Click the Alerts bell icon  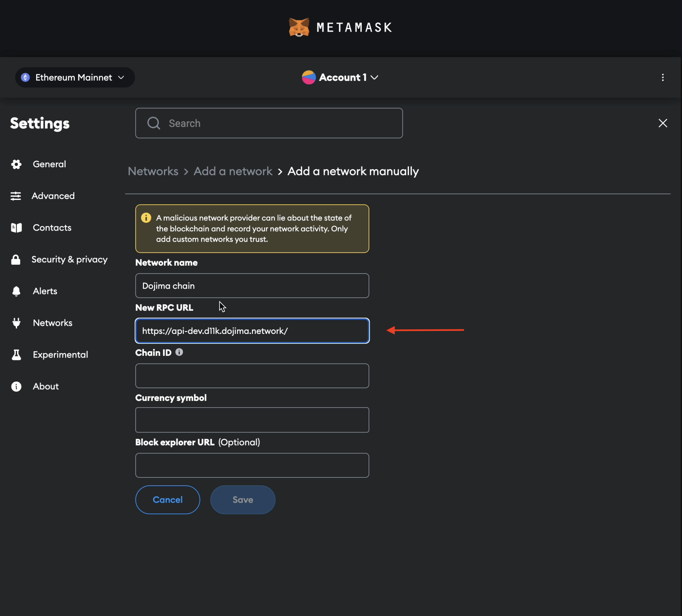click(16, 291)
